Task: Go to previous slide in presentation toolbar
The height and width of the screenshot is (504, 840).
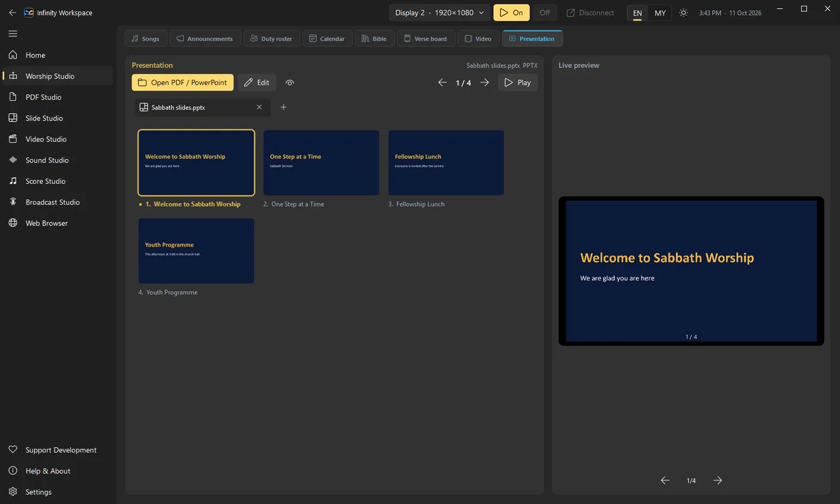Action: coord(442,83)
